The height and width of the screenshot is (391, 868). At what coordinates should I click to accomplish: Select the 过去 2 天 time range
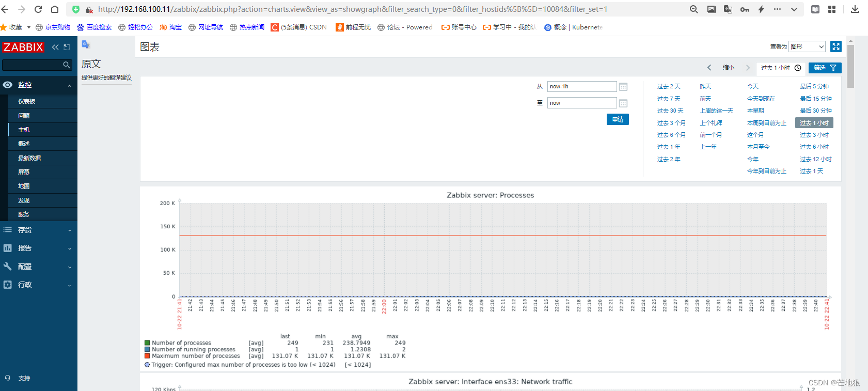pos(669,86)
